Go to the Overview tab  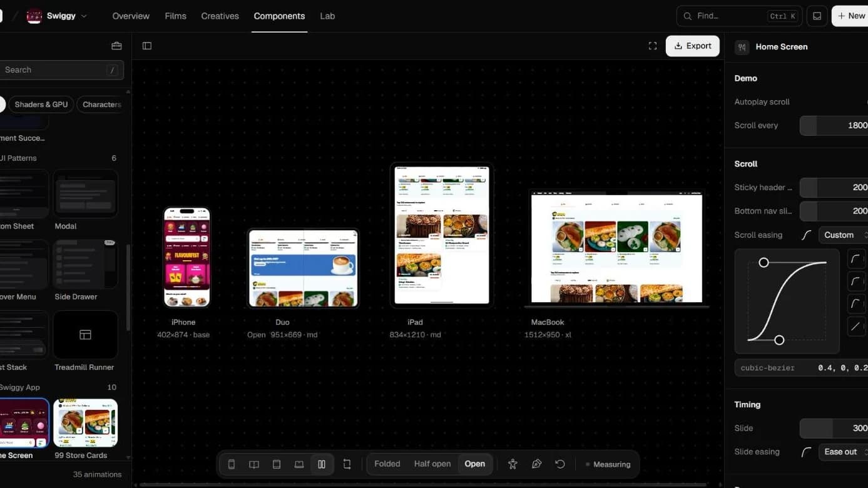131,16
